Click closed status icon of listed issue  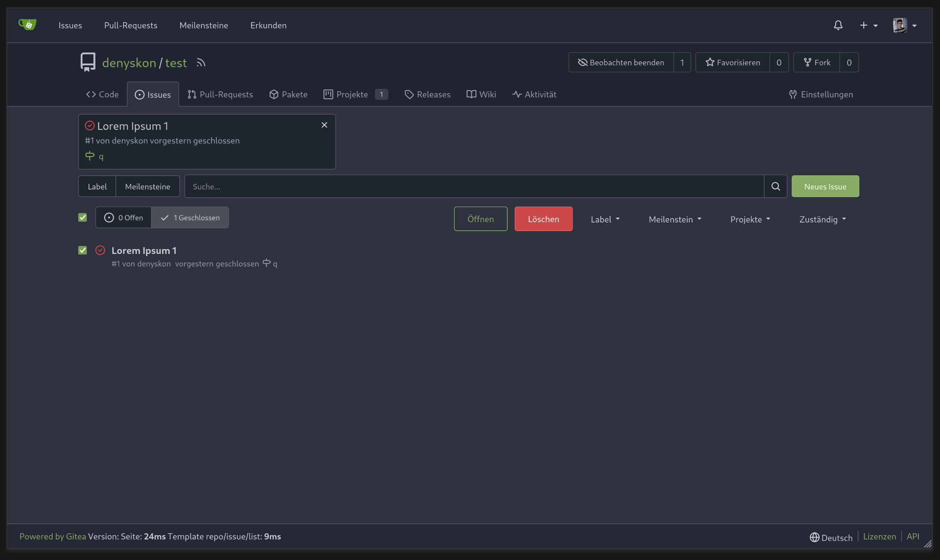[100, 250]
